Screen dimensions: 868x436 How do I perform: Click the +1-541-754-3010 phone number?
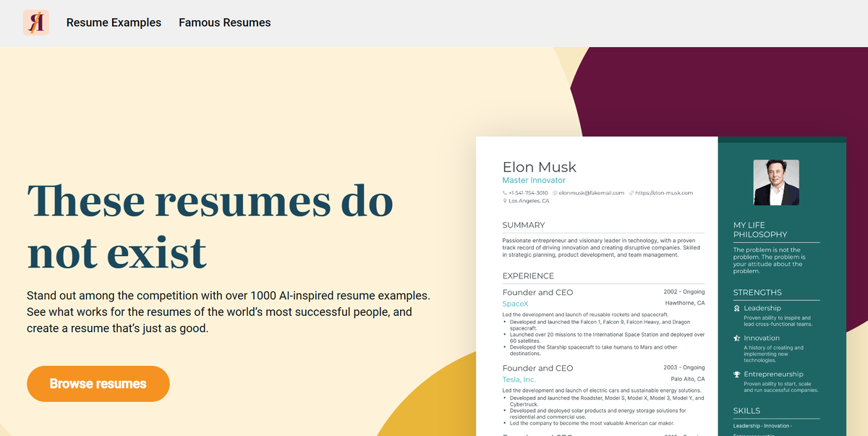coord(528,193)
